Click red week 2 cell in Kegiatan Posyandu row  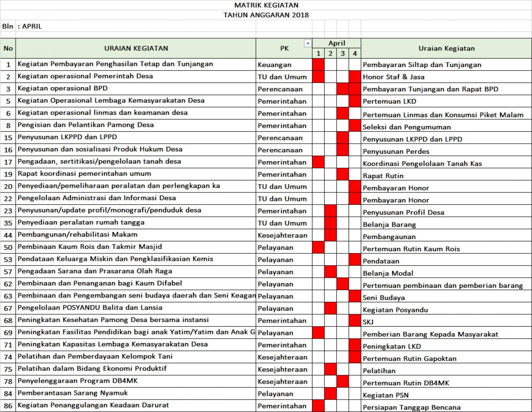(330, 309)
